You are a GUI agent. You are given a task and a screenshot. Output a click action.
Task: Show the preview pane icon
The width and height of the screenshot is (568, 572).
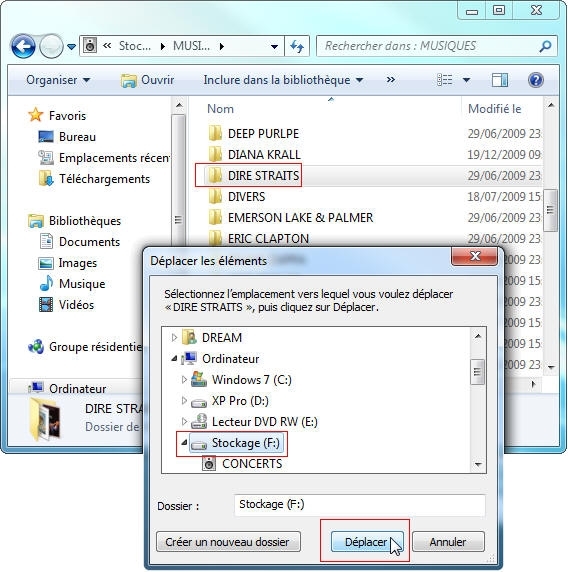pyautogui.click(x=499, y=80)
